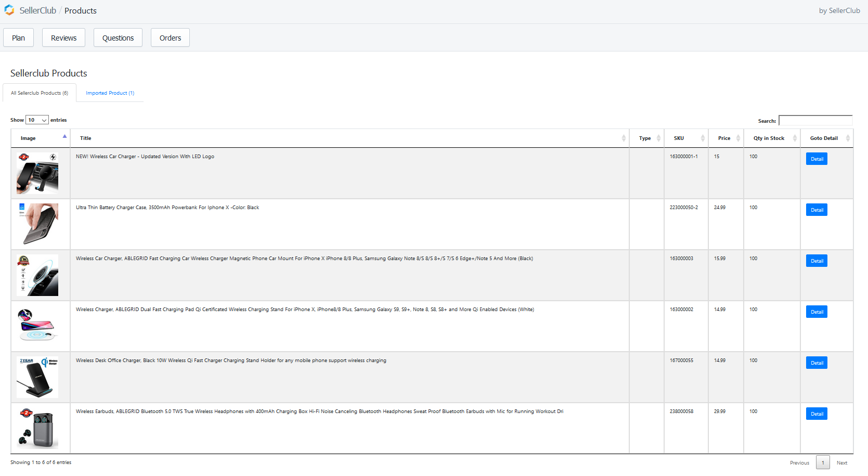Open Detail for NEW! Wireless Car Charger
The height and width of the screenshot is (476, 868).
(x=817, y=159)
